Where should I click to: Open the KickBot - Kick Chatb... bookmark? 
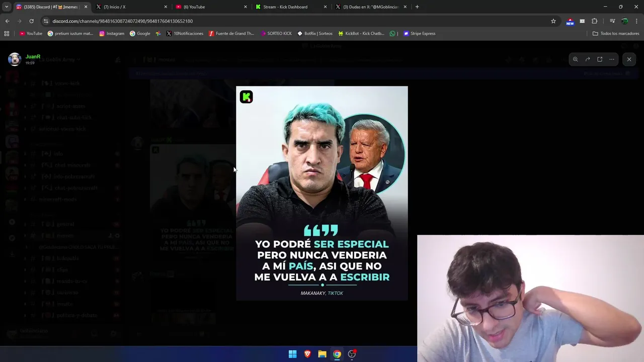pos(361,34)
